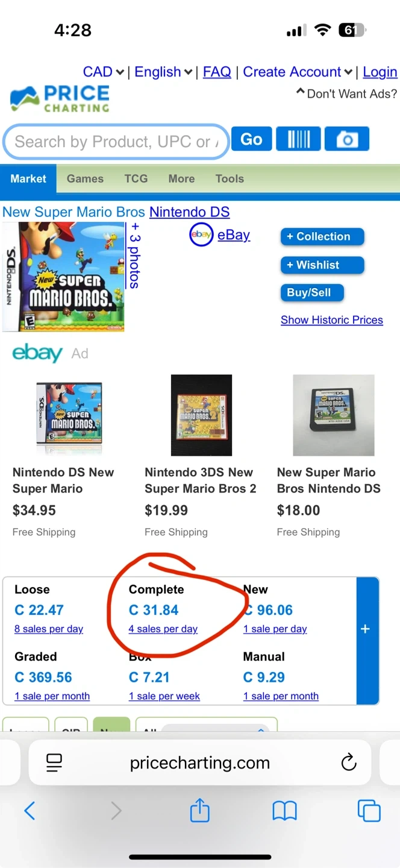Tap the camera photo search icon
The width and height of the screenshot is (400, 868).
coord(346,139)
